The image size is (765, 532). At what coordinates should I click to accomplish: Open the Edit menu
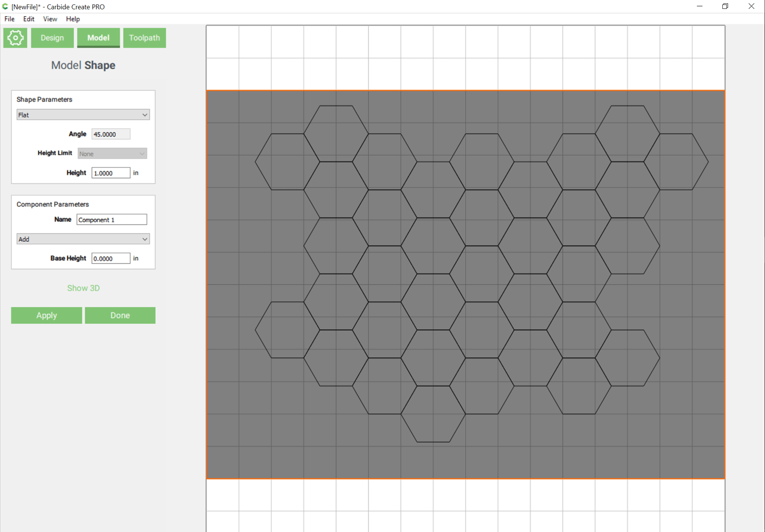pos(28,18)
